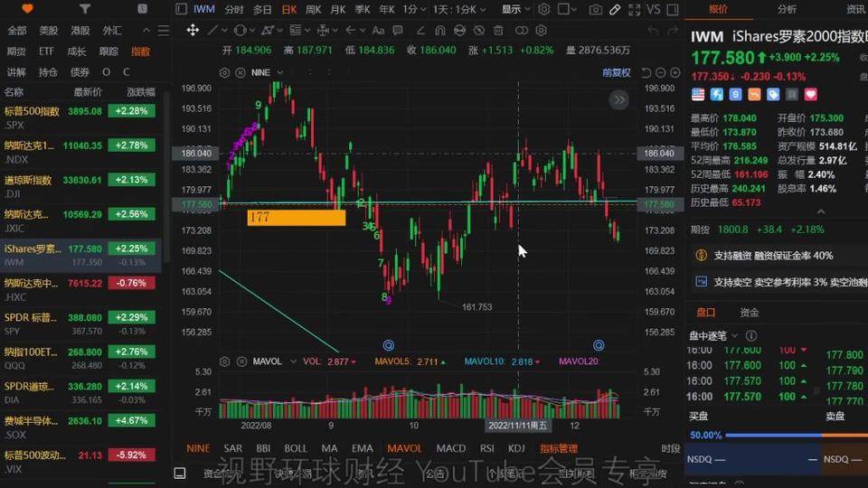This screenshot has width=868, height=488.
Task: Toggle the left sidebar panel icon beside IWM
Action: click(x=181, y=9)
